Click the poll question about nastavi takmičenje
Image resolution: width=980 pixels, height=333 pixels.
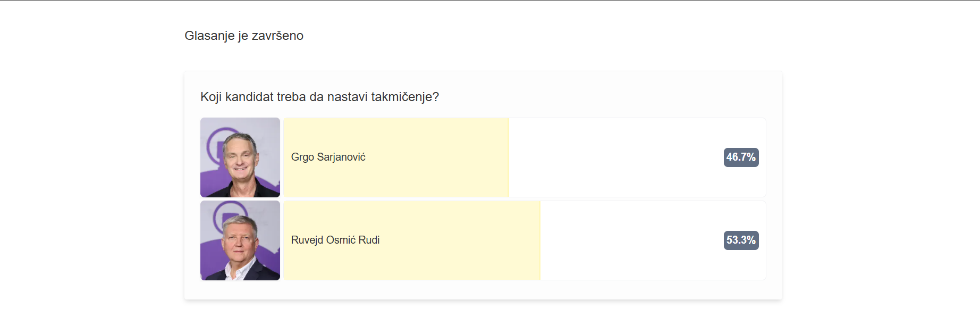[x=319, y=97]
